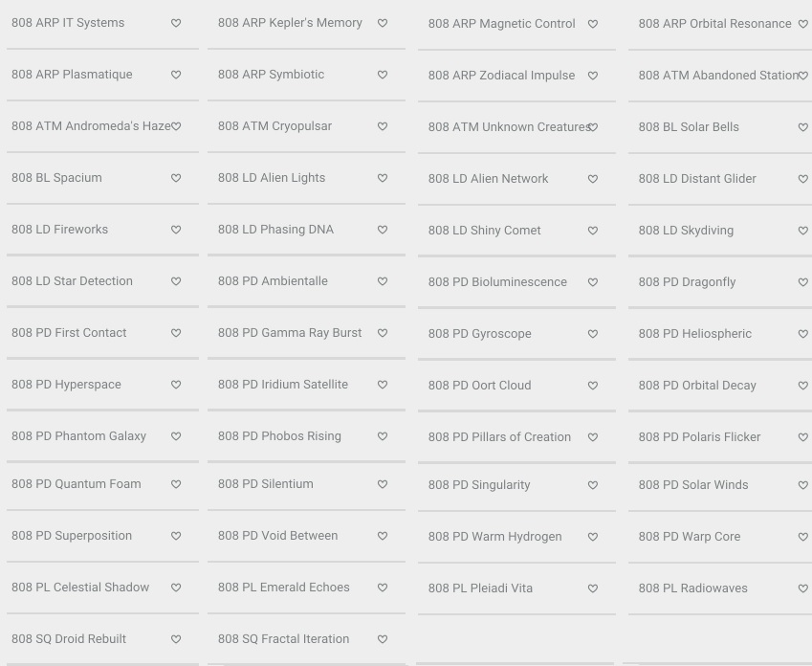Select the 808 ATM Andromeda's Haze preset
Viewport: 812px width, 666px height.
pos(91,126)
